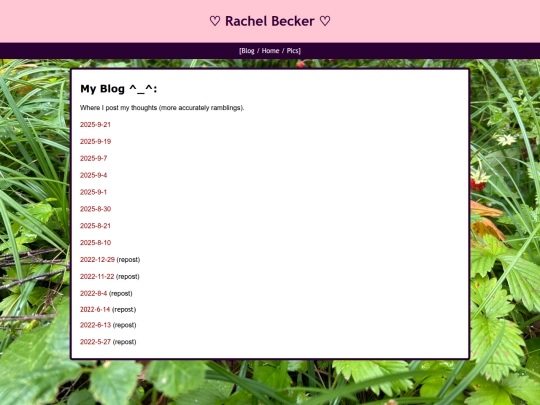View the 2022-6-13 reposted post
The image size is (540, 405).
point(95,325)
